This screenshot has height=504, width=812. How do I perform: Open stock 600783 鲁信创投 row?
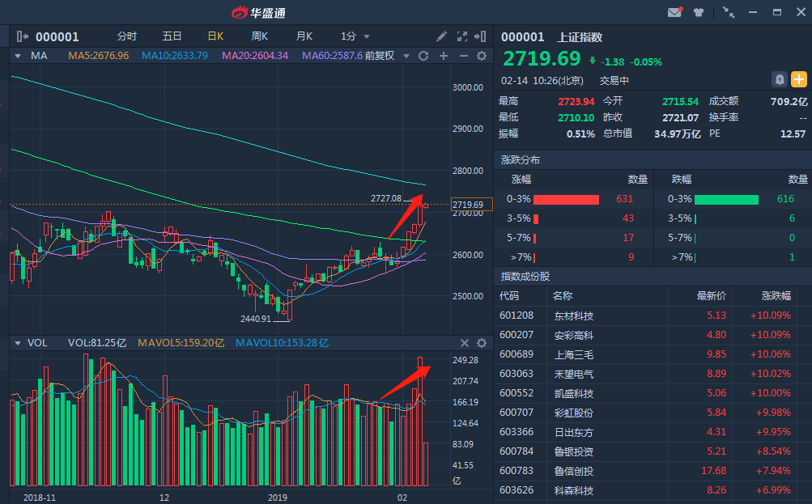coord(653,471)
